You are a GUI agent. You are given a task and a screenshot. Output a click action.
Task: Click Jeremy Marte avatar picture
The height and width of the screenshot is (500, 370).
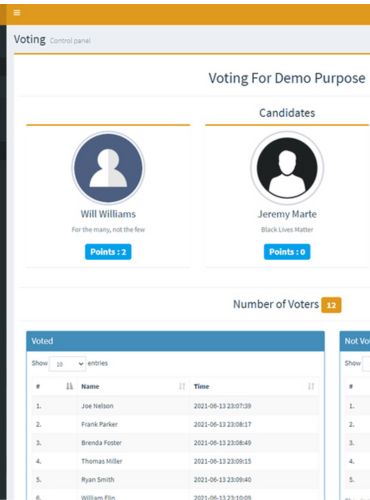pos(287,167)
